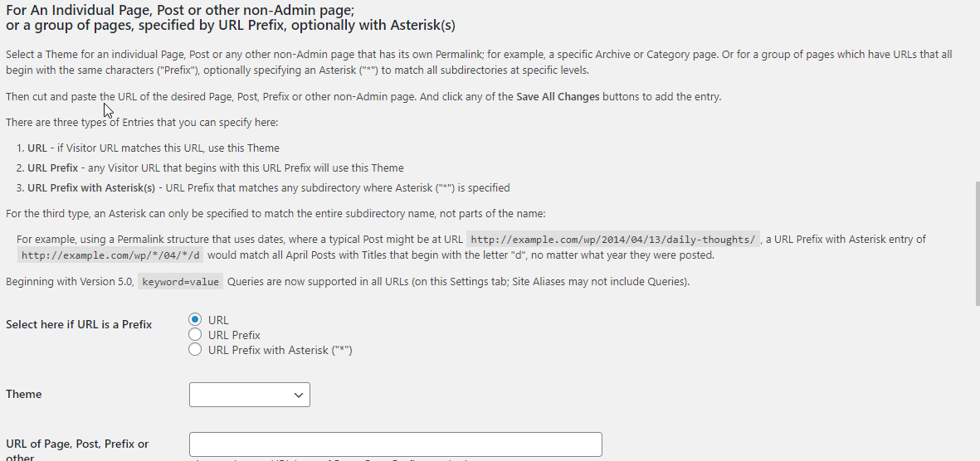Enable "URL Prefix with Asterisk" radio option
This screenshot has width=980, height=461.
[x=195, y=350]
